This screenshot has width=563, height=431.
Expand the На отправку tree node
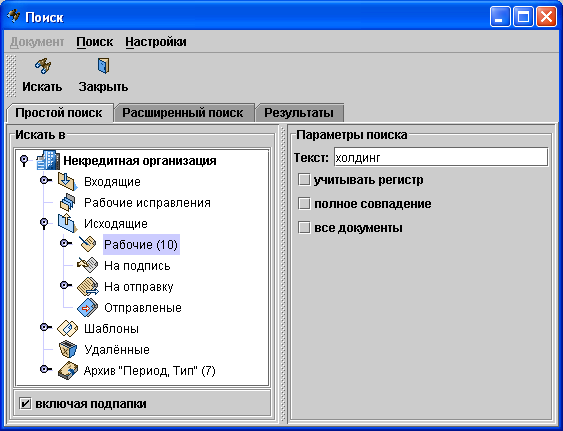66,285
